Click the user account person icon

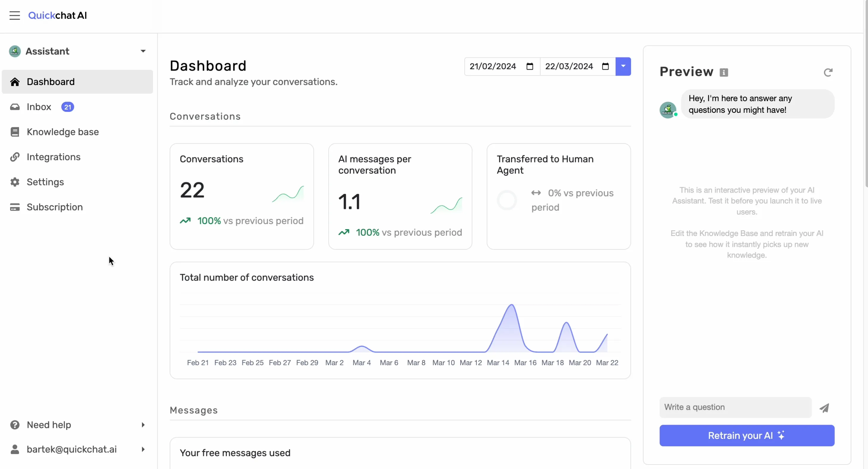pyautogui.click(x=15, y=449)
